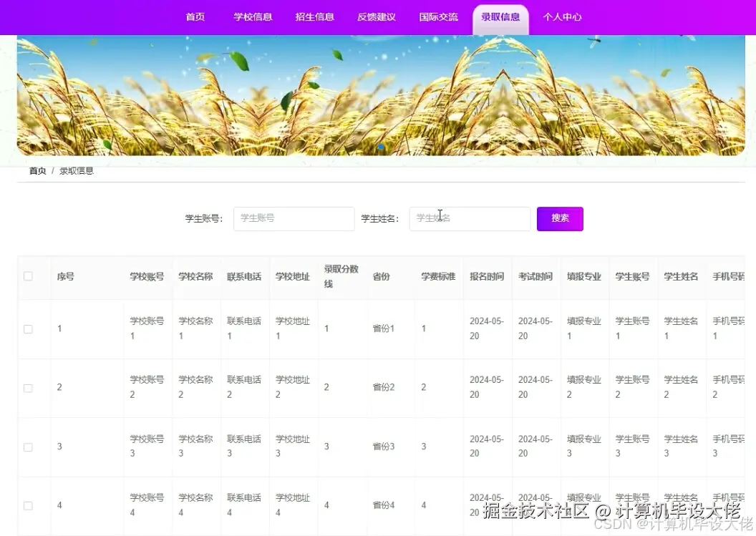Image resolution: width=756 pixels, height=536 pixels.
Task: Open the 招生信息 section
Action: point(315,16)
